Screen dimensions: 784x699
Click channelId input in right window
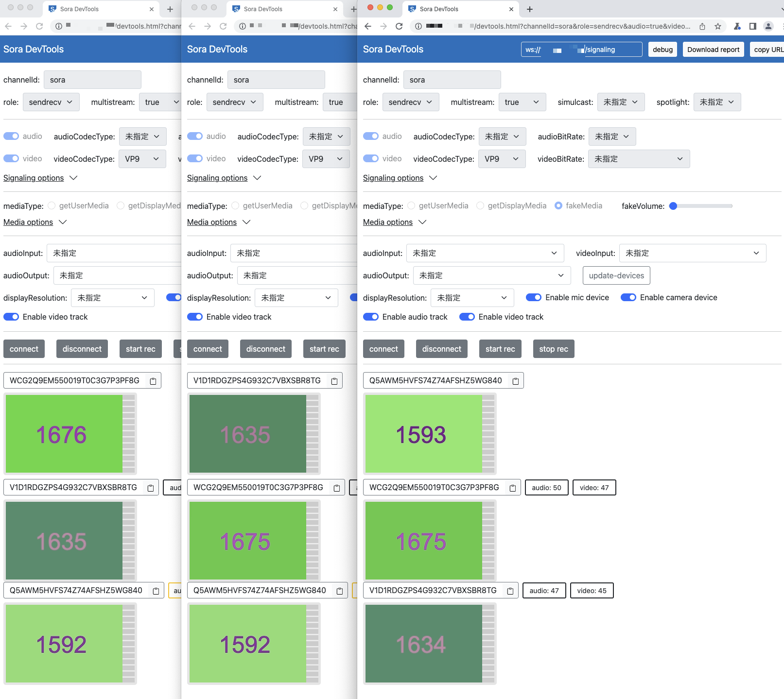452,80
